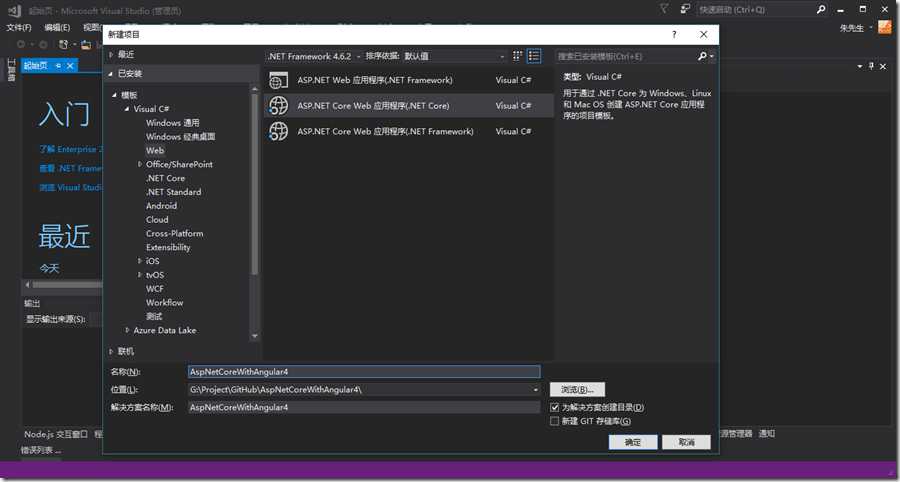
Task: Click the Visual Studio logo icon
Action: (15, 10)
